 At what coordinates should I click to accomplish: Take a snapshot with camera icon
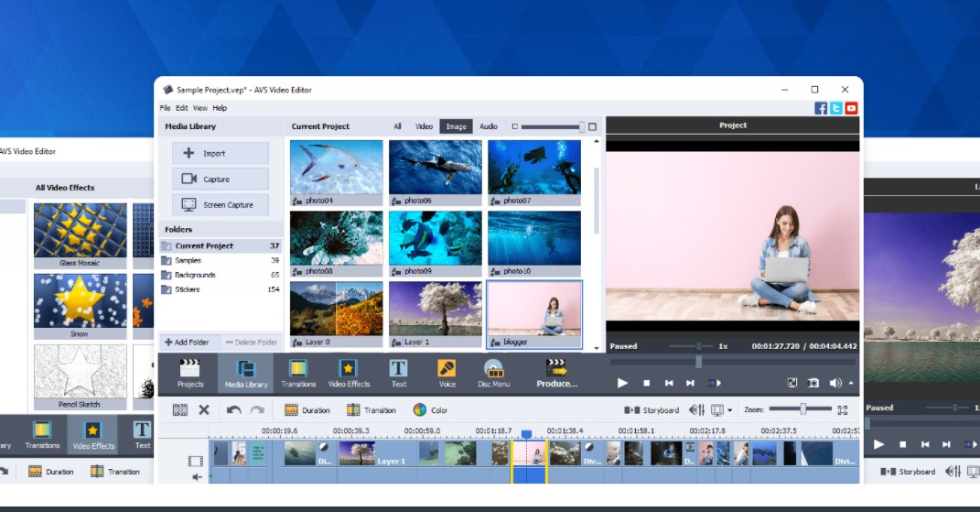(x=813, y=383)
